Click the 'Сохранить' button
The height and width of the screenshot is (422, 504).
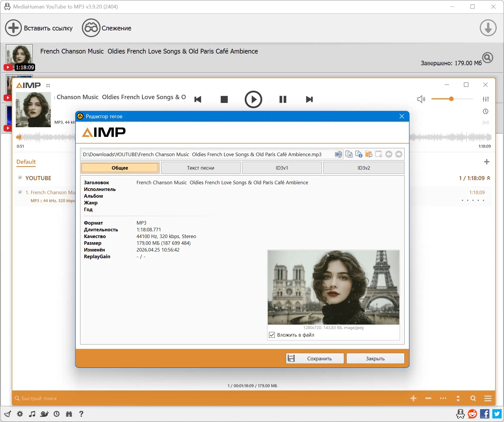tap(315, 359)
